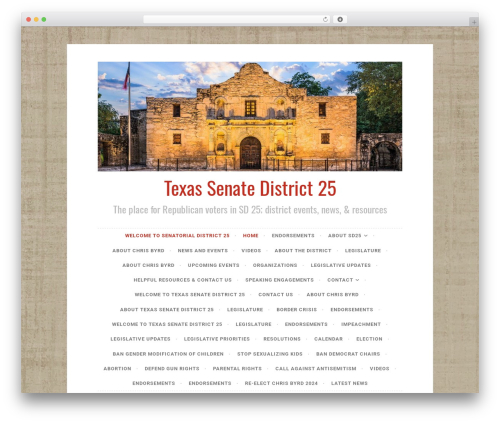
Task: Click the green maximize window button
Action: point(44,19)
